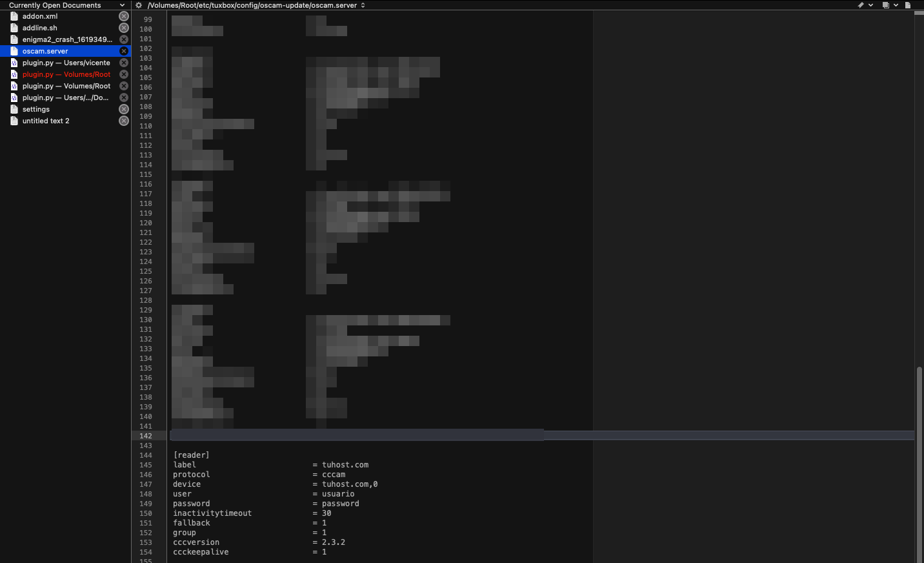Image resolution: width=924 pixels, height=563 pixels.
Task: Close the addon.xml document
Action: [124, 16]
